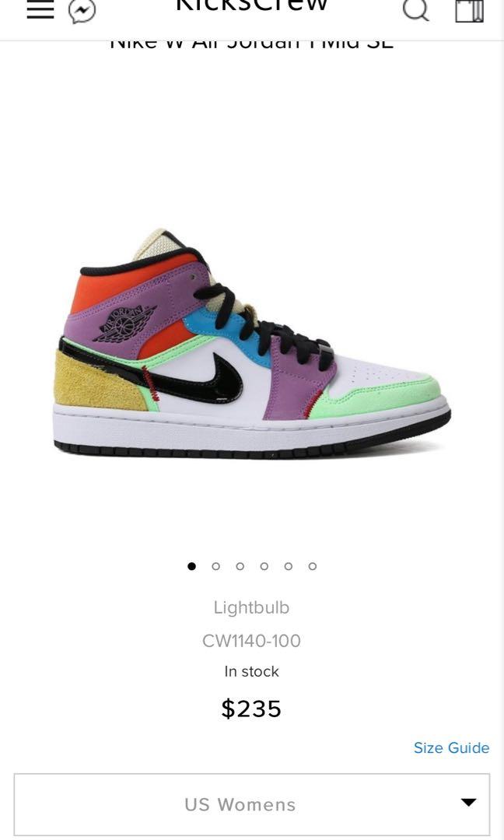Switch to the second carousel dot

(x=216, y=566)
